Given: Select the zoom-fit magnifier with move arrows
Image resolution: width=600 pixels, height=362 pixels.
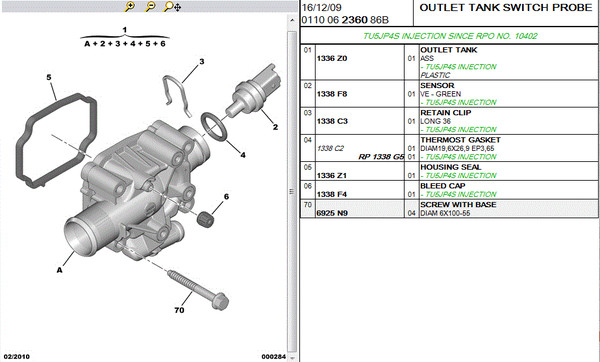Looking at the screenshot, I should 172,6.
